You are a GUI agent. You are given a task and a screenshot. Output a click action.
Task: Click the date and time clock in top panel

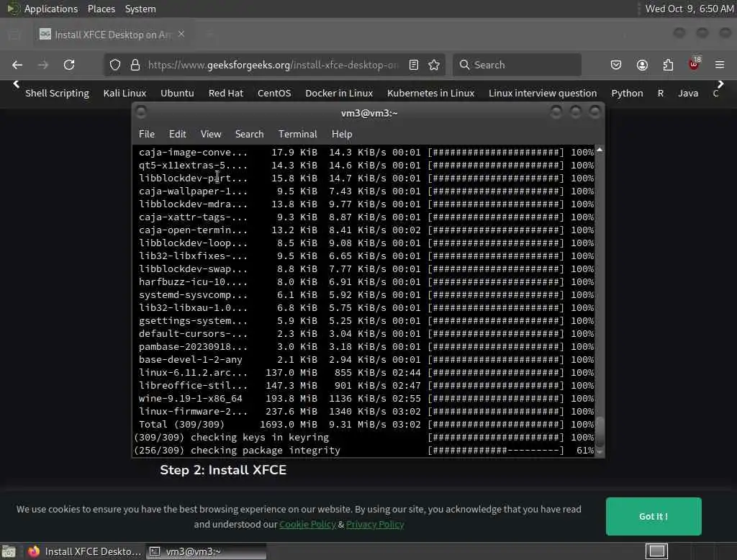tap(689, 9)
